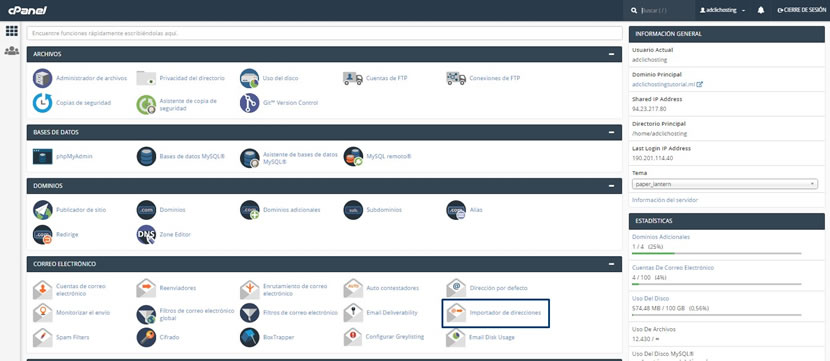Click the top bar search field
The width and height of the screenshot is (830, 361).
coord(658,10)
